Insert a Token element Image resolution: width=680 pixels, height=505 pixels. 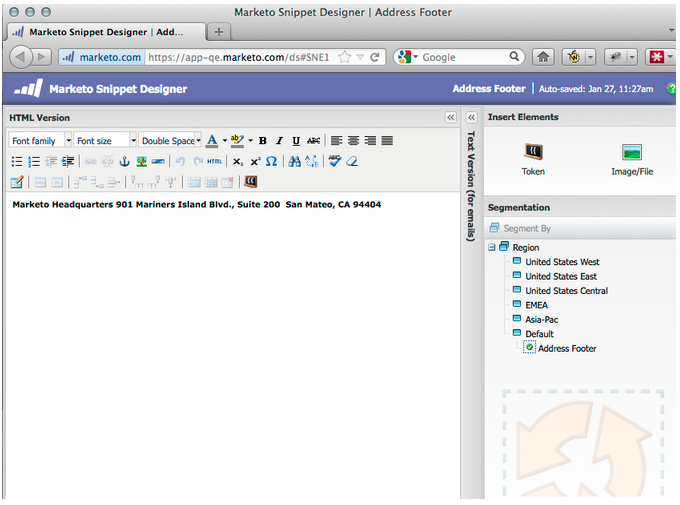[x=533, y=159]
